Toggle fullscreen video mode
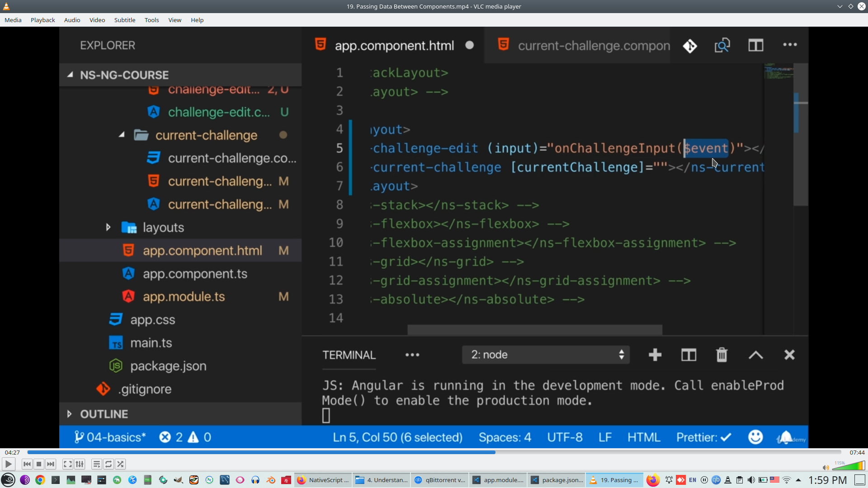The image size is (868, 488). (67, 464)
